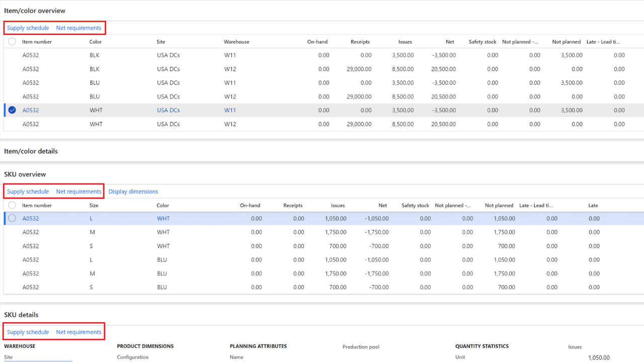Click the Site input field under Warehouse
Viewport: 644px width, 362px height.
(x=38, y=360)
